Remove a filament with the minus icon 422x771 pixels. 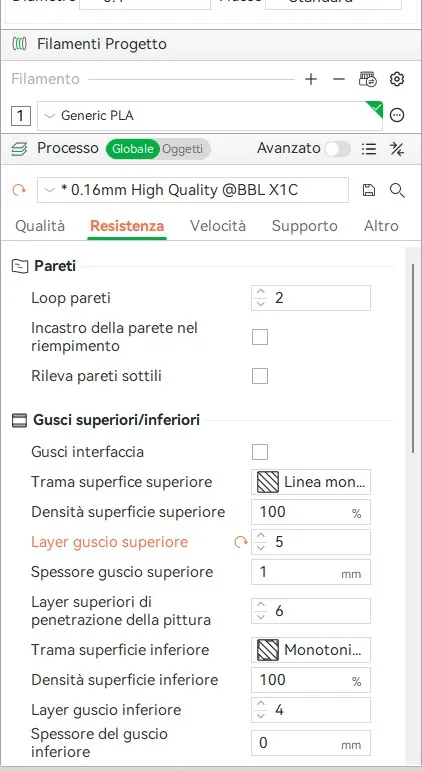click(339, 79)
